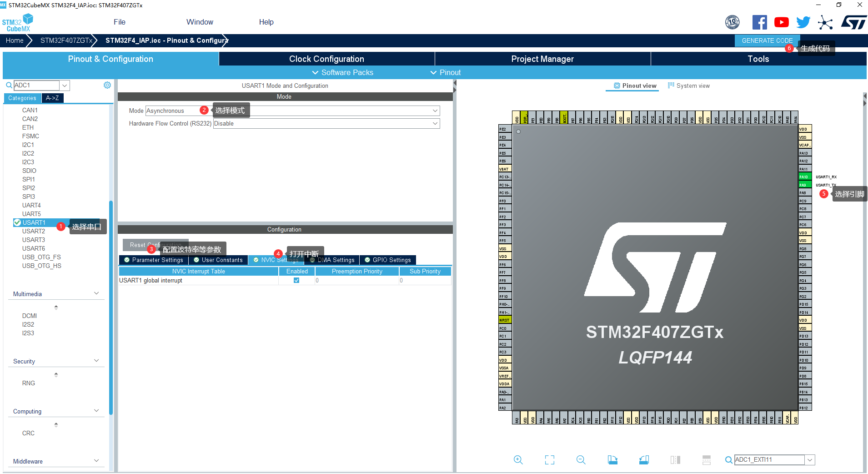Toggle USART1 global interrupt enabled checkbox
Image resolution: width=868 pixels, height=474 pixels.
pyautogui.click(x=296, y=281)
